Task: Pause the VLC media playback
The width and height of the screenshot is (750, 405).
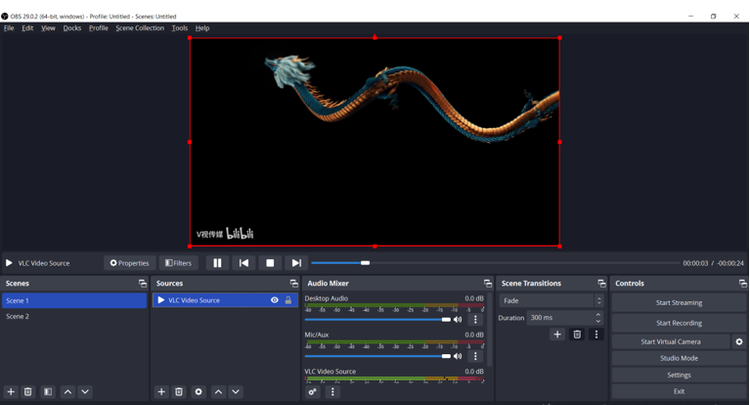Action: pyautogui.click(x=217, y=263)
